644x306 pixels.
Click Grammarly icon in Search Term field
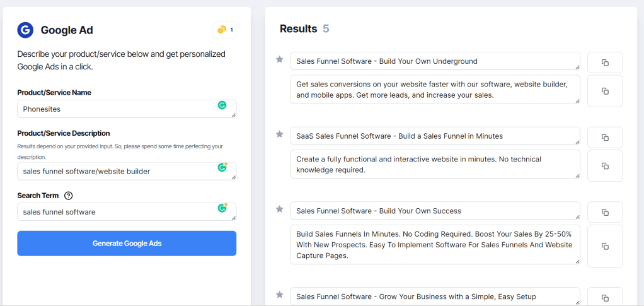pos(222,208)
